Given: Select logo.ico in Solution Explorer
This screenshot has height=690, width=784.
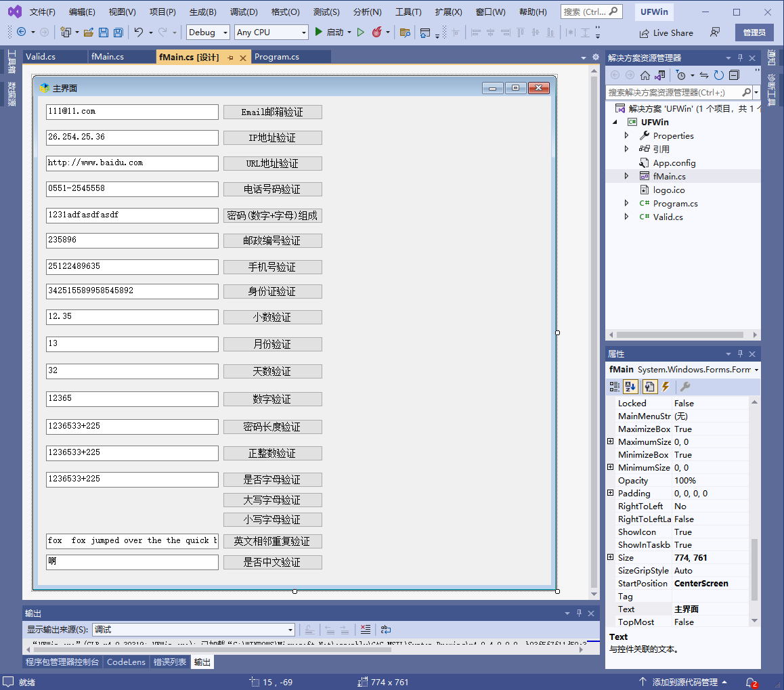Looking at the screenshot, I should click(x=668, y=190).
